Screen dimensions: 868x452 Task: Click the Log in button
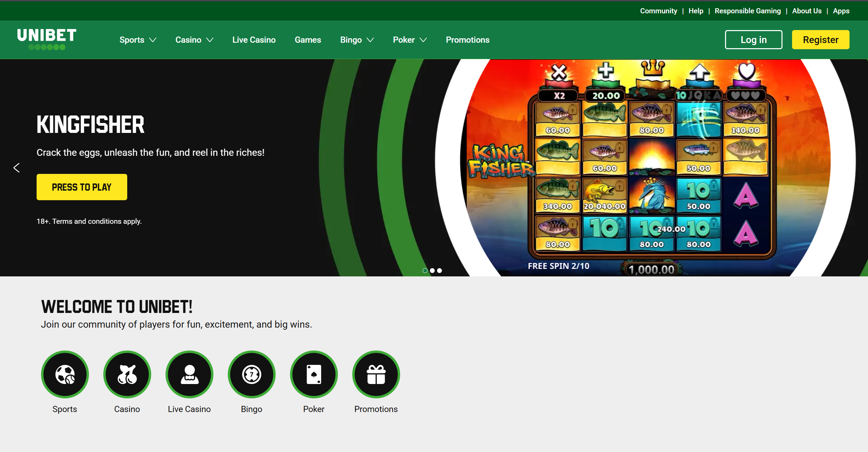(753, 40)
